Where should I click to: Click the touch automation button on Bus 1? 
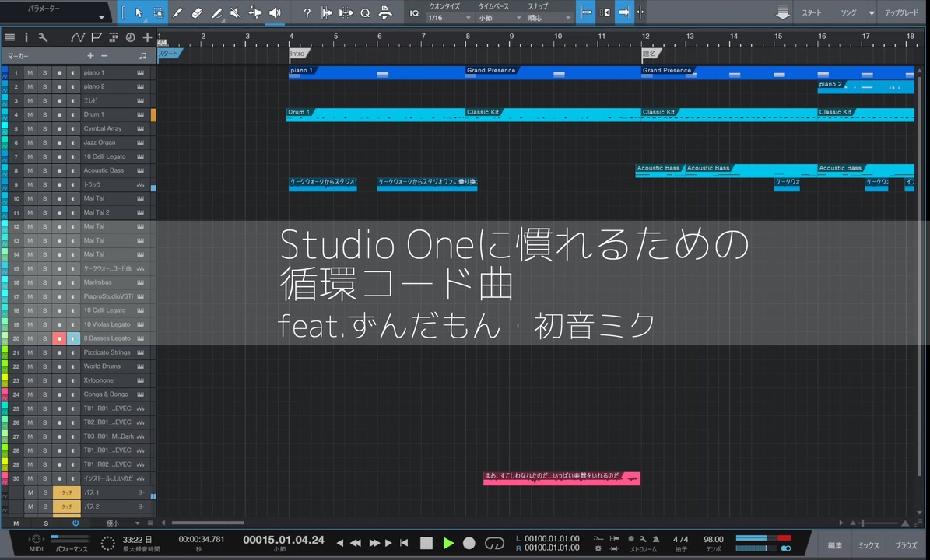coord(66,492)
